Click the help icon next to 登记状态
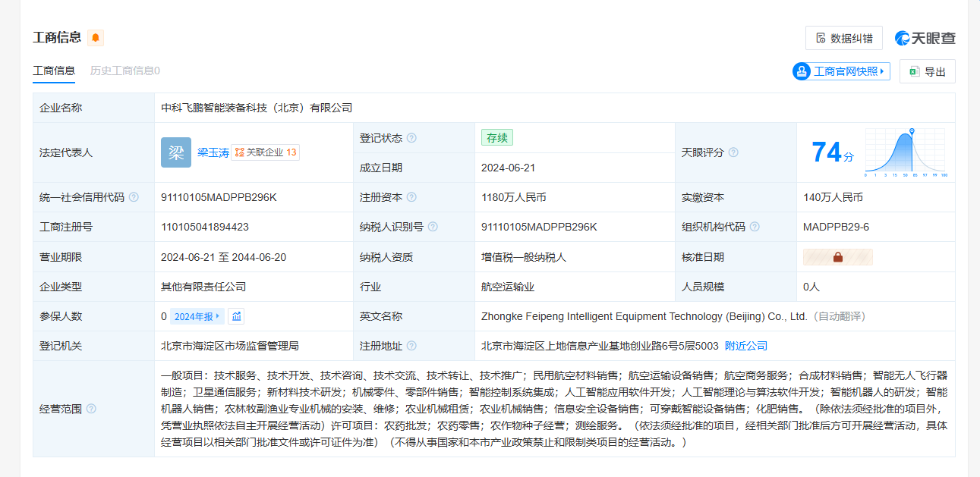The width and height of the screenshot is (980, 477). click(x=411, y=138)
